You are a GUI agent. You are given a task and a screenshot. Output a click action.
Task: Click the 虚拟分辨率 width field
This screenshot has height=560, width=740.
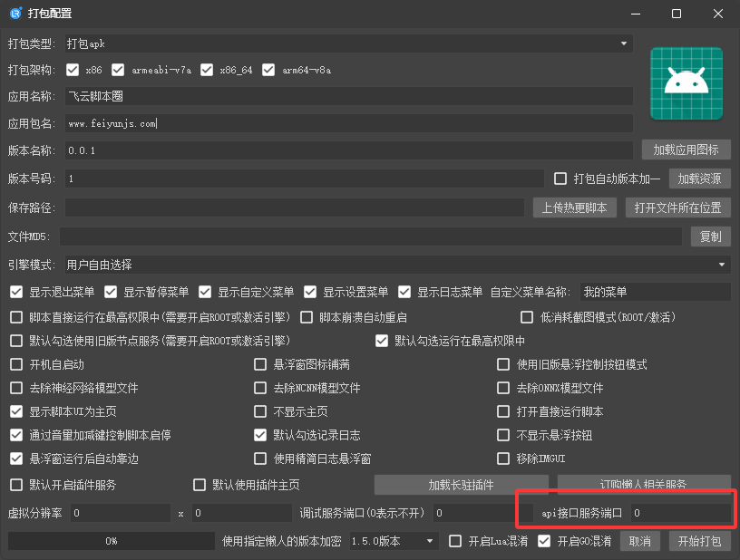121,513
